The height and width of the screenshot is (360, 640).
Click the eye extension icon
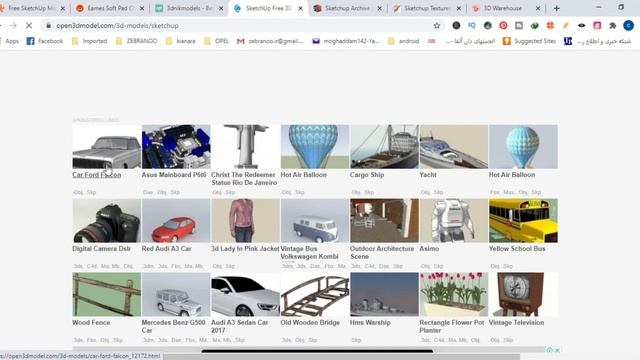tap(582, 25)
